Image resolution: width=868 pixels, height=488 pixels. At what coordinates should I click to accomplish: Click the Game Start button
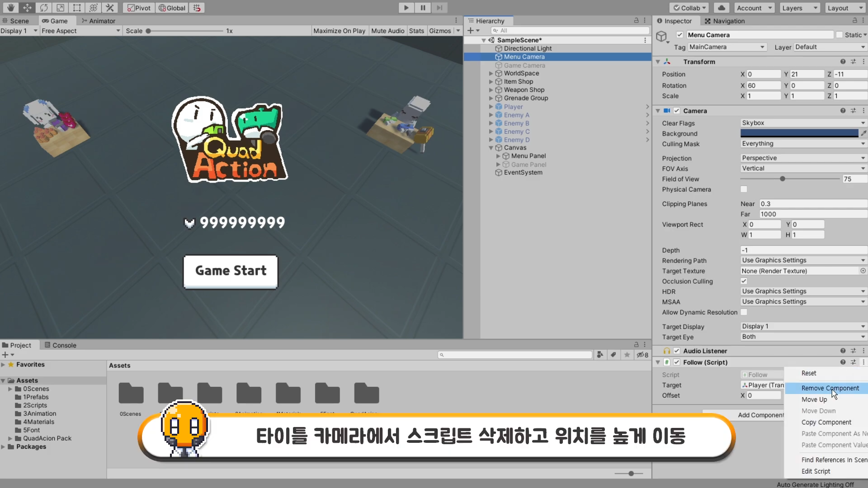tap(231, 271)
